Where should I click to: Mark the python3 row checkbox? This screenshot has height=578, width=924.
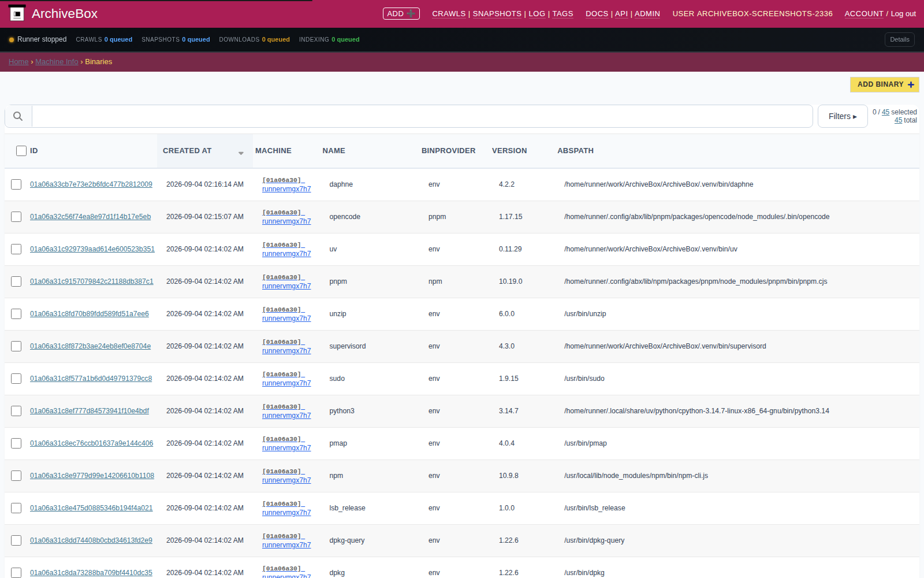(x=16, y=411)
